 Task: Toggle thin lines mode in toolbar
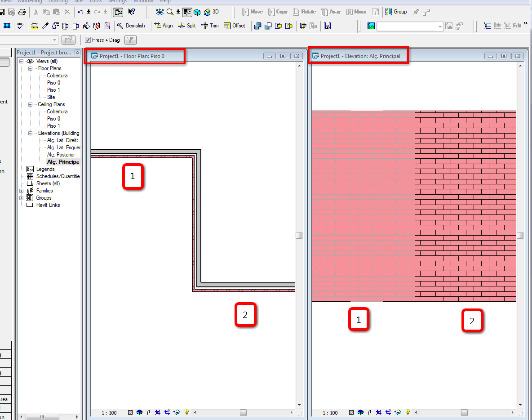[187, 12]
